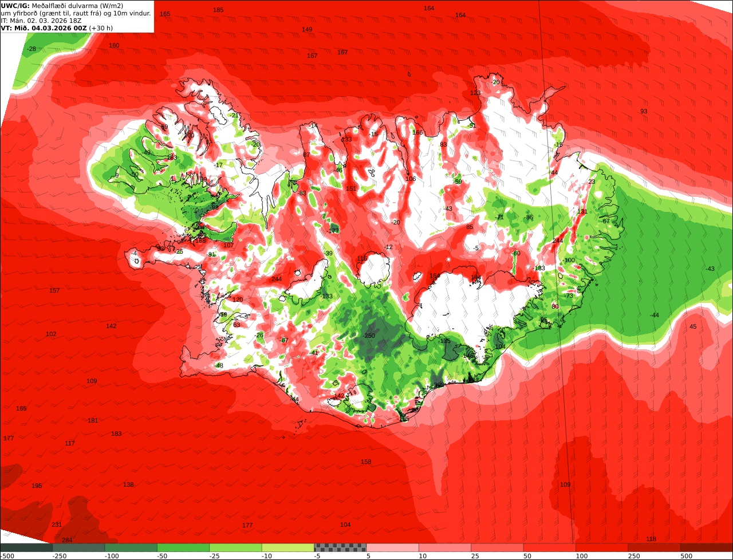The width and height of the screenshot is (733, 560).
Task: Click the '-86' flux value
Action: point(529,217)
